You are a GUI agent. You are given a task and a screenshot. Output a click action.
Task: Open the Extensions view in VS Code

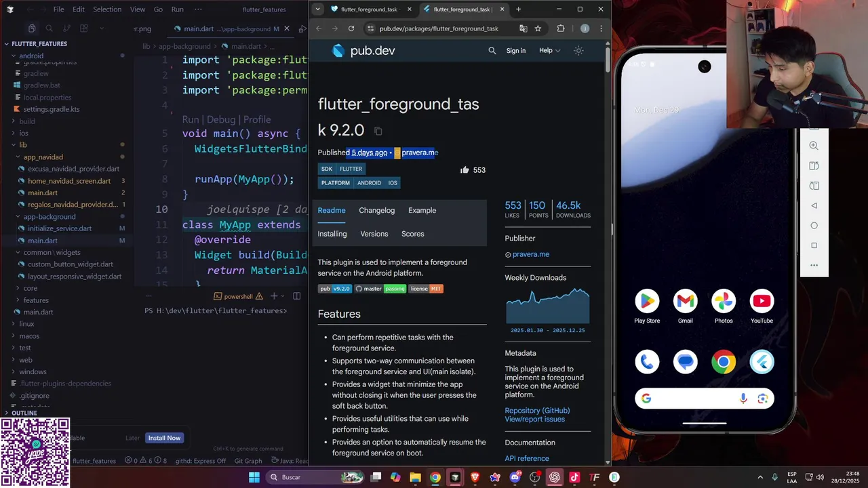coord(84,28)
